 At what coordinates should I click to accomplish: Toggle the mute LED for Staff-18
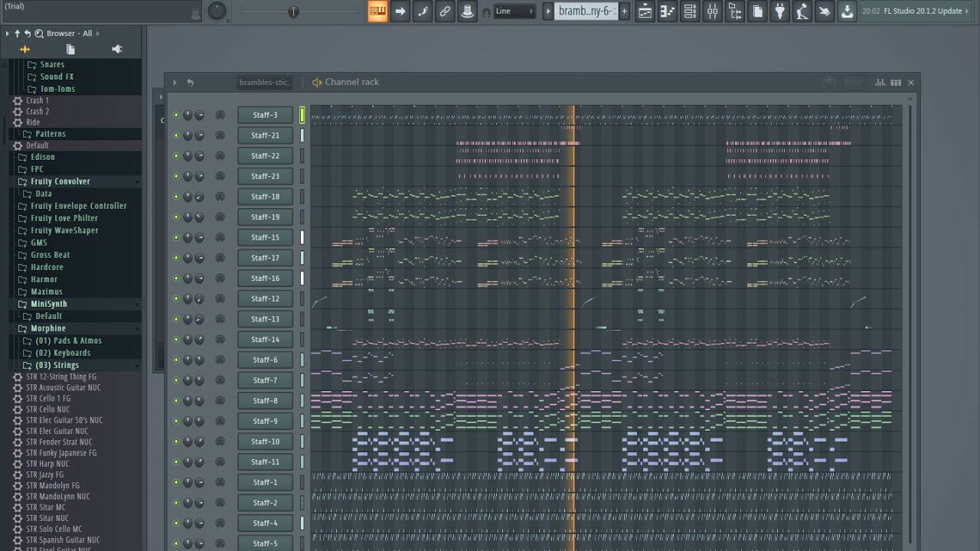click(x=176, y=197)
